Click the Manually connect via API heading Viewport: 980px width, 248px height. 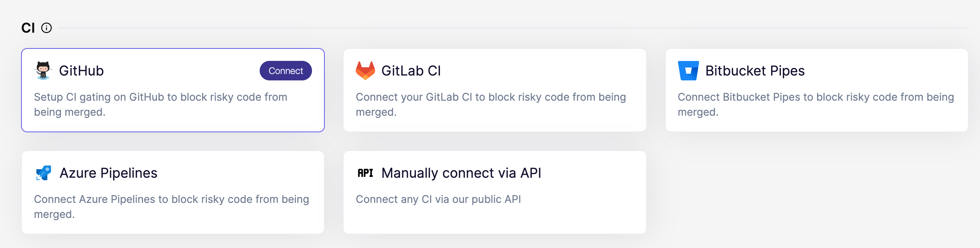[461, 173]
